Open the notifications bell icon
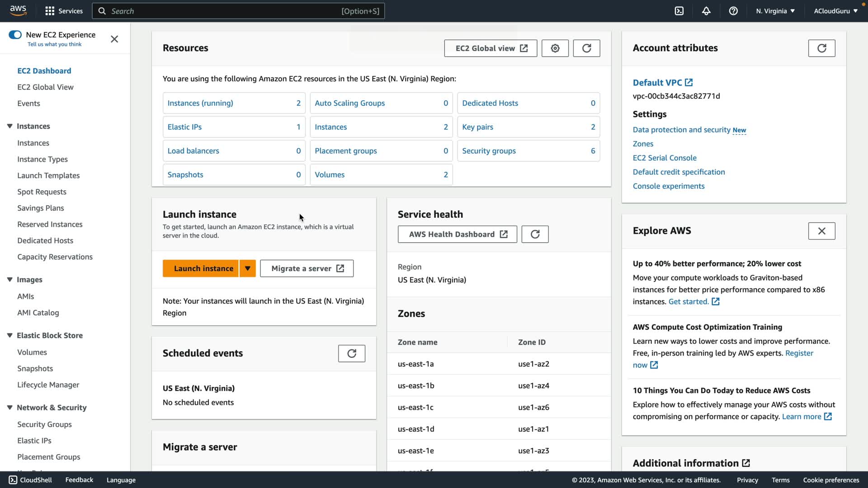This screenshot has width=868, height=488. 706,11
